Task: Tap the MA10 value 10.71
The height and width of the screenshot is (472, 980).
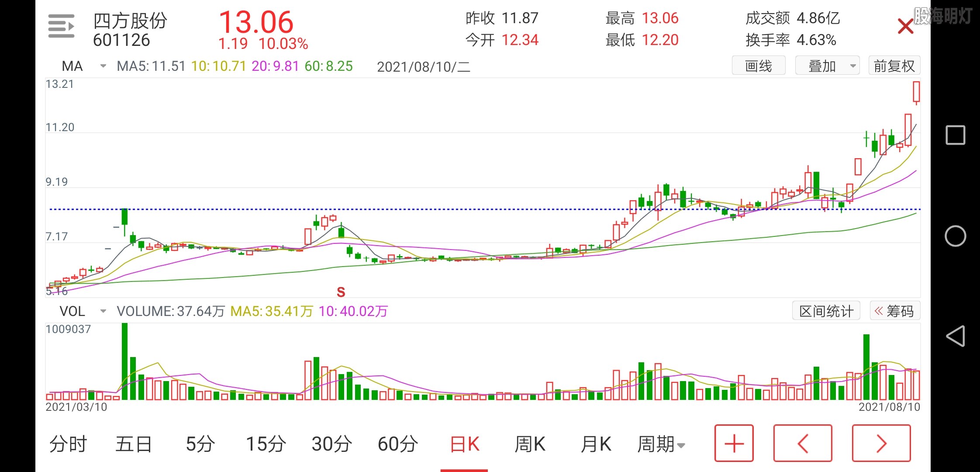Action: pyautogui.click(x=219, y=66)
